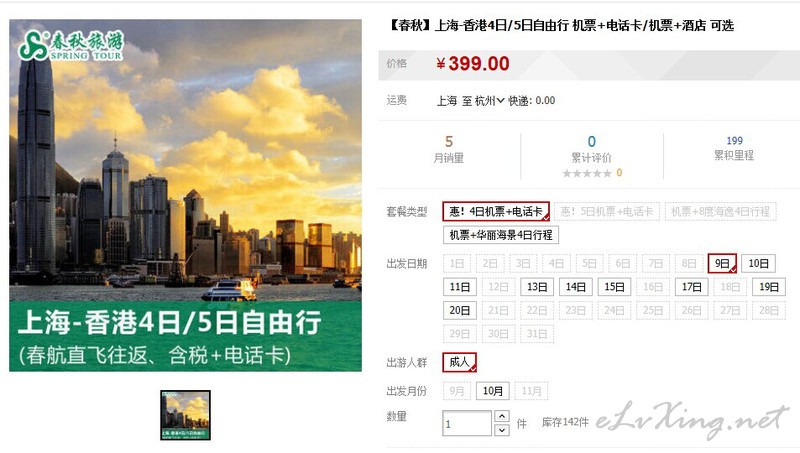Click the main Hong Kong skyline product image
800x453 pixels.
coord(185,195)
